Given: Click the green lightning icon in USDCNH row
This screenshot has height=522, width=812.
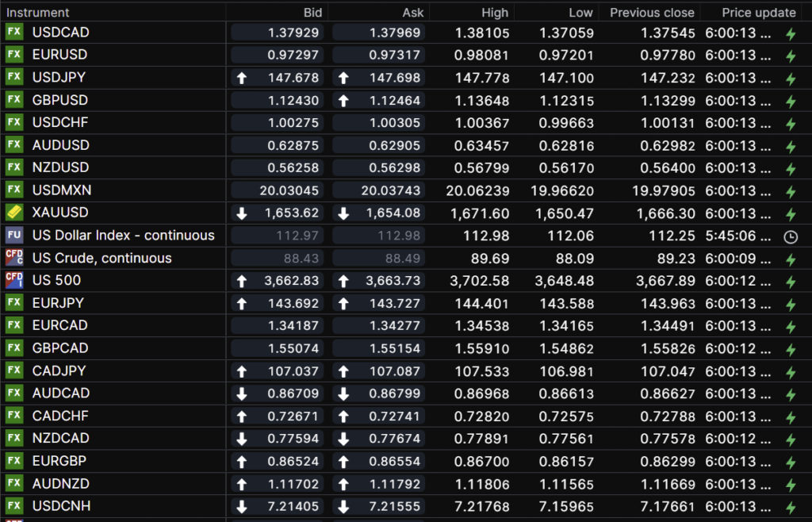Looking at the screenshot, I should [x=790, y=507].
